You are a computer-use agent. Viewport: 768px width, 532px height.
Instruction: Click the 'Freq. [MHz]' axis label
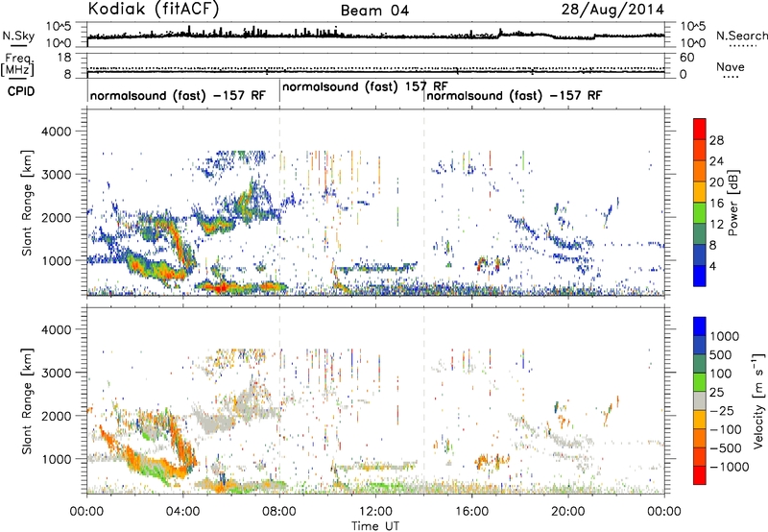pyautogui.click(x=18, y=65)
